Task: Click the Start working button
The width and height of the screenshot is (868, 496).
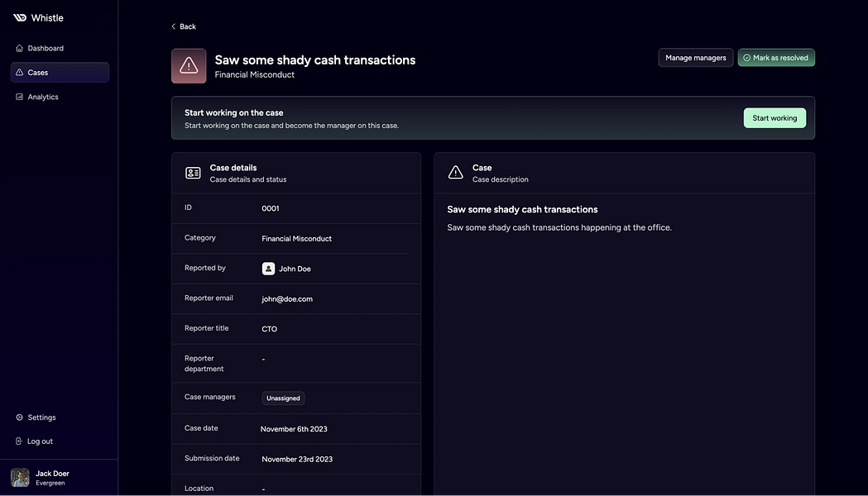Action: click(774, 117)
